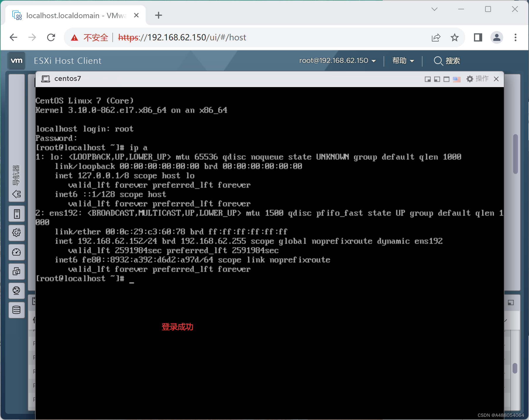
Task: Go forward in browser history
Action: (x=32, y=37)
